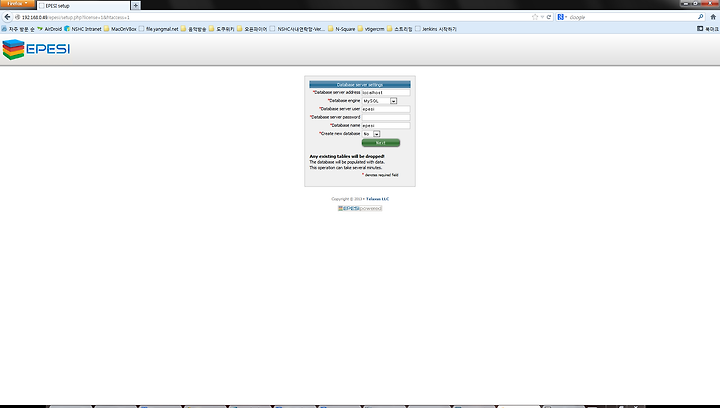Open the Jenkins bookmark
720x408 pixels.
coord(436,28)
